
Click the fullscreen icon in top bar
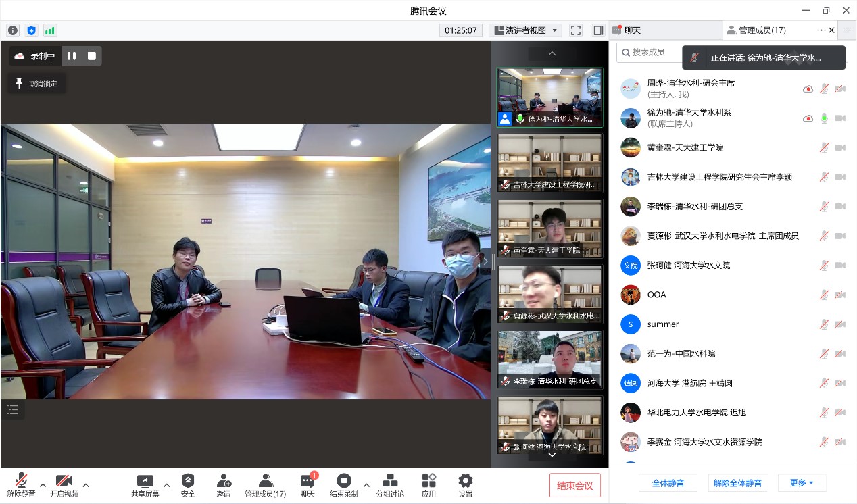coord(575,30)
